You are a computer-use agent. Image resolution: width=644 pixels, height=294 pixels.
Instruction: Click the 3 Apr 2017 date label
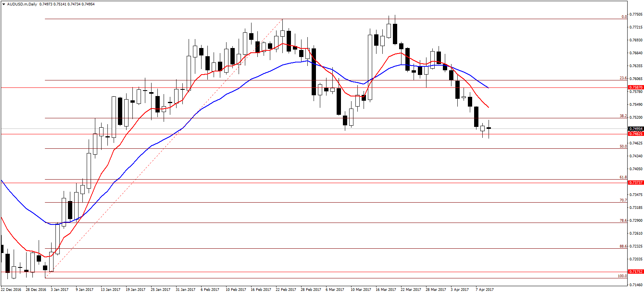click(460, 290)
